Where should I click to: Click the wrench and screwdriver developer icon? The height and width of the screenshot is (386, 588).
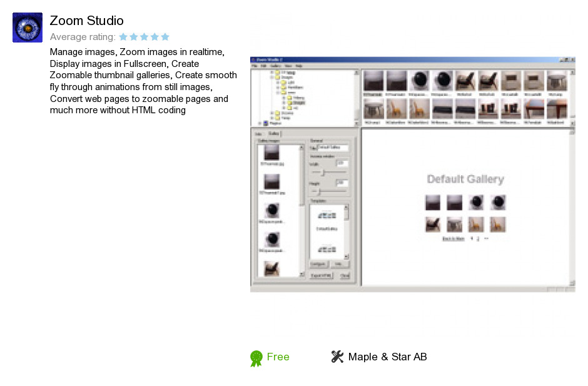[x=337, y=357]
